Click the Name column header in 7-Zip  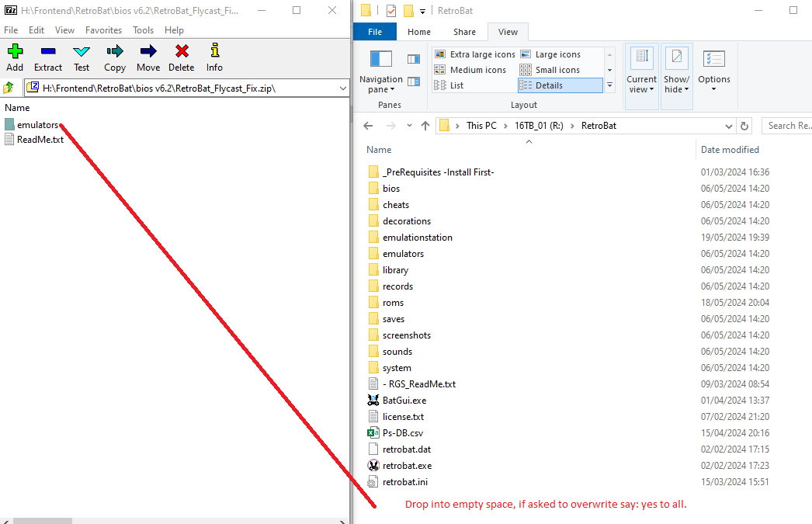pos(17,108)
